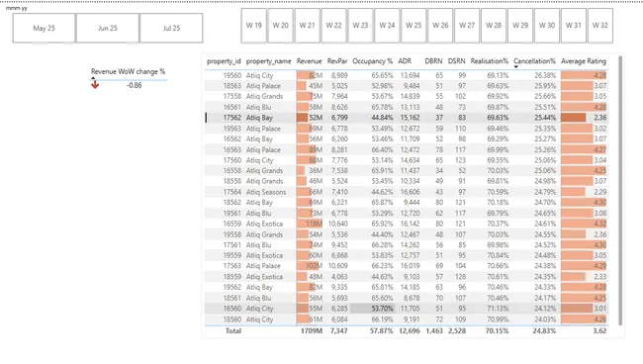643x364 pixels.
Task: Click total average rating 3.62
Action: point(599,330)
